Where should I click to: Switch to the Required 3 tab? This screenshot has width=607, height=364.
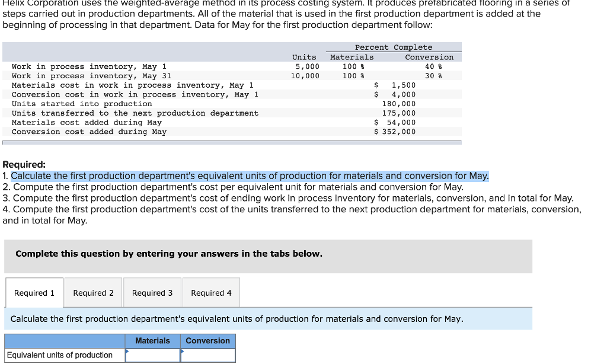pos(152,292)
